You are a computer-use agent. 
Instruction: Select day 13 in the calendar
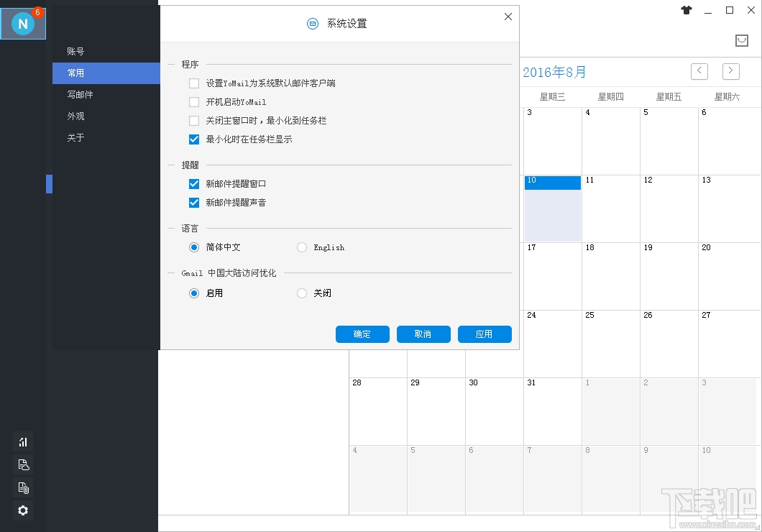pos(730,208)
